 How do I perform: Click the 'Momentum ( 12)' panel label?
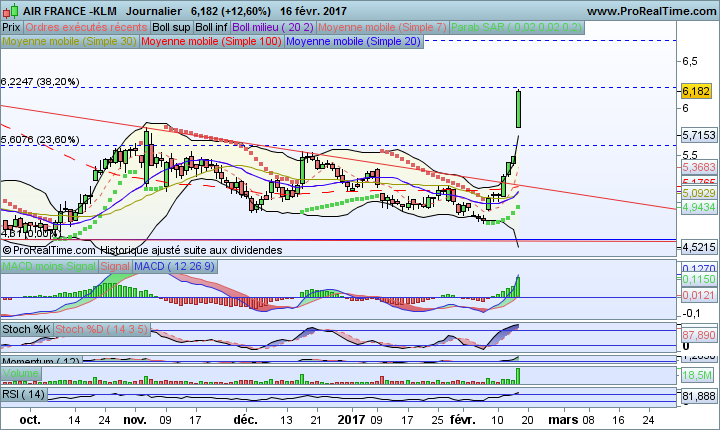pos(41,361)
